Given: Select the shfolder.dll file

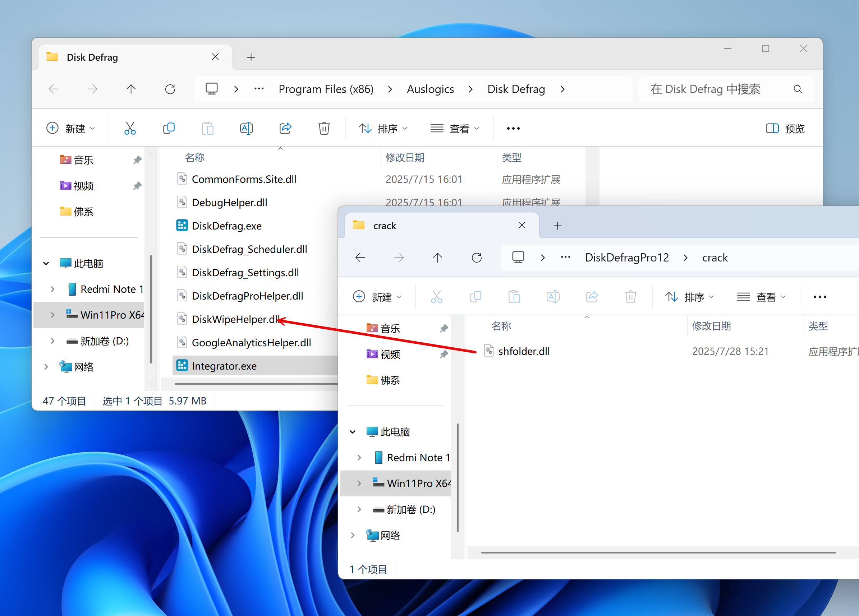Looking at the screenshot, I should 524,351.
